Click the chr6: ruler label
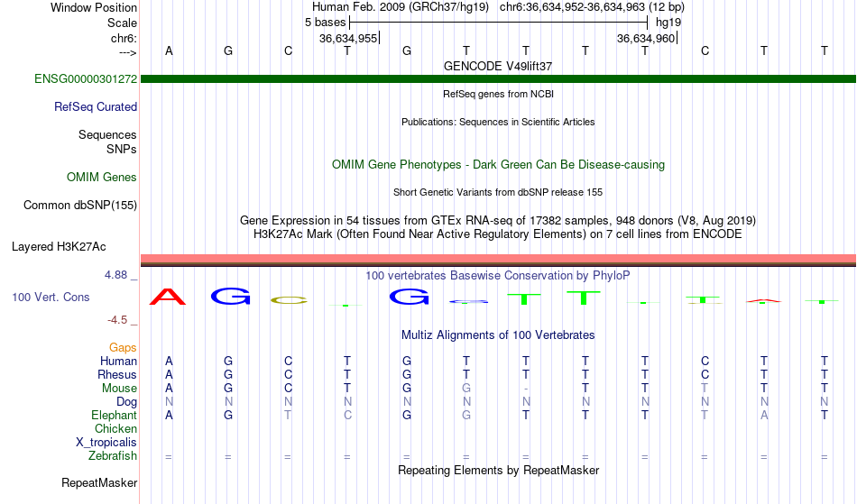The image size is (857, 504). (124, 38)
